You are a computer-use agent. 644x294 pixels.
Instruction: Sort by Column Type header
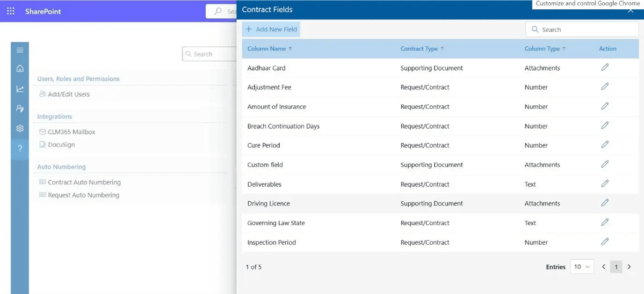pyautogui.click(x=545, y=49)
